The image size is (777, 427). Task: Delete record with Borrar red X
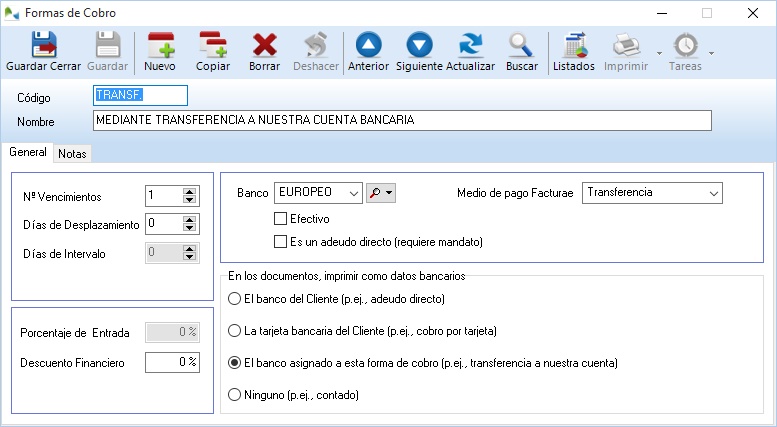pos(265,46)
